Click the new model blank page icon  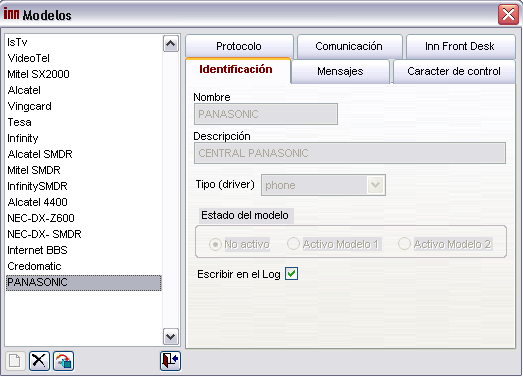pyautogui.click(x=15, y=361)
